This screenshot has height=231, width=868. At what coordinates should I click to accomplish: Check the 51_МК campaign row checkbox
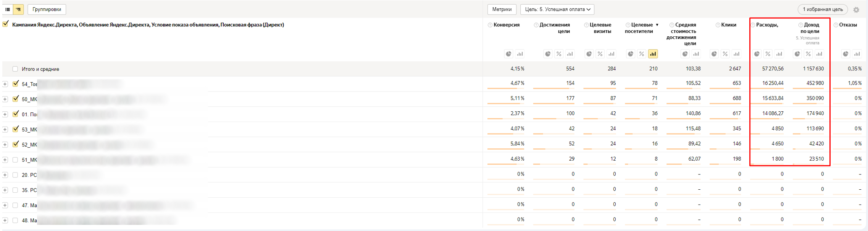point(15,160)
